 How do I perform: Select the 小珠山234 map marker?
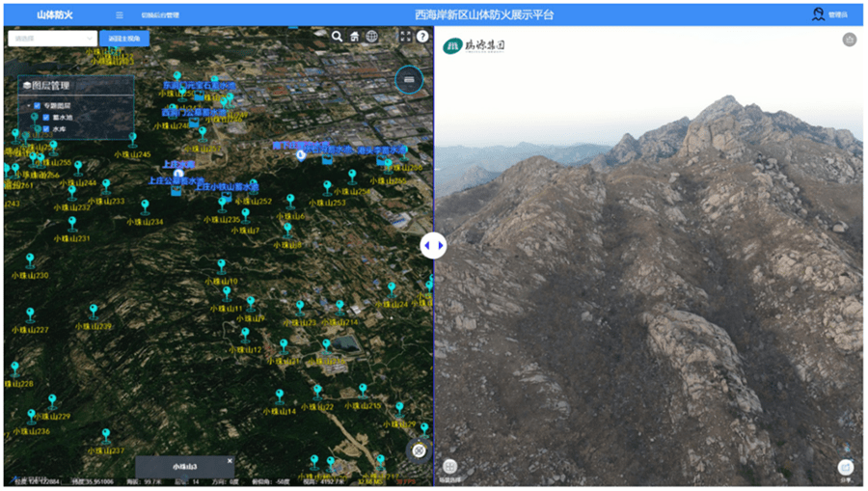tap(145, 206)
